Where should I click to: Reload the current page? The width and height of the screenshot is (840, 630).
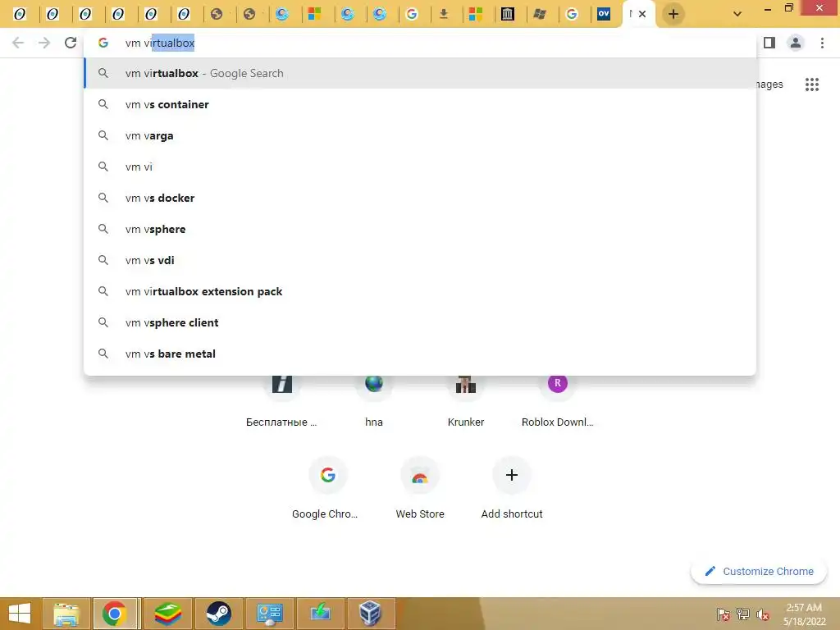pyautogui.click(x=71, y=43)
